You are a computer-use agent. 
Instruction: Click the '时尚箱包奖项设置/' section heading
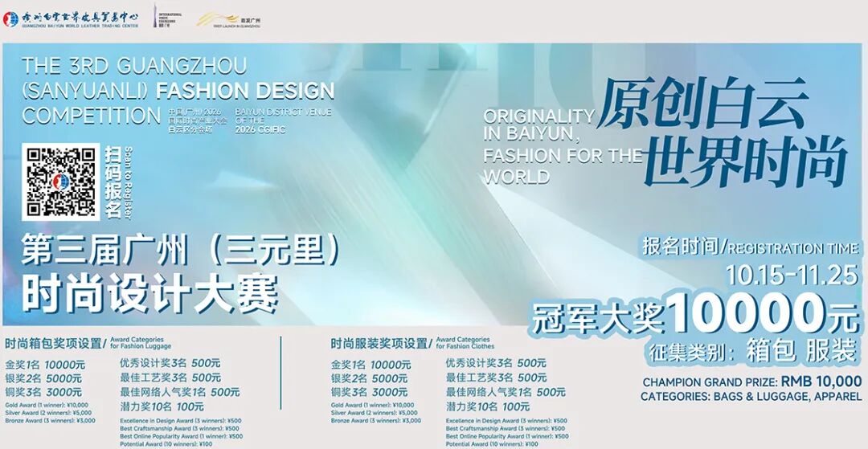(x=56, y=345)
